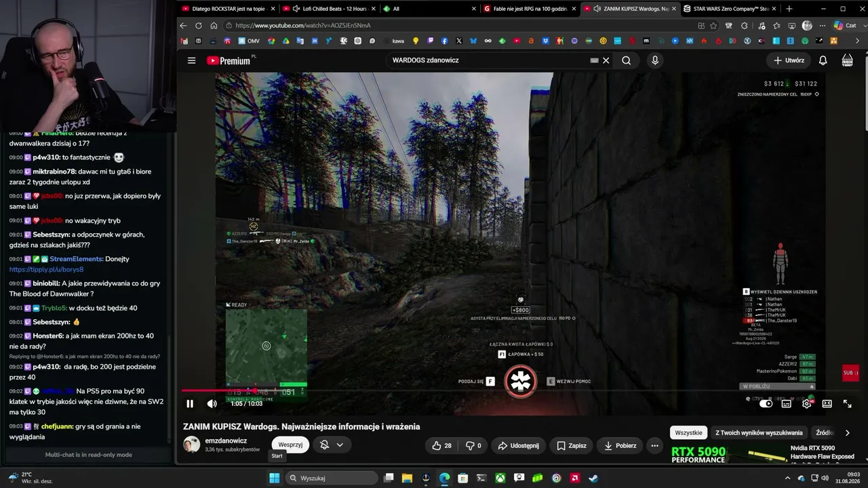Enter fullscreen video mode
The width and height of the screenshot is (868, 488).
847,404
